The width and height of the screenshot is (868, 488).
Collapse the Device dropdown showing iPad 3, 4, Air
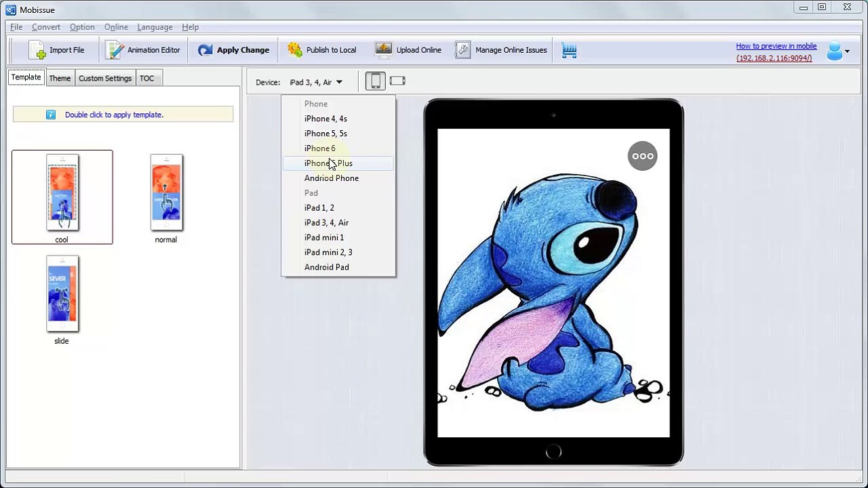pos(316,82)
